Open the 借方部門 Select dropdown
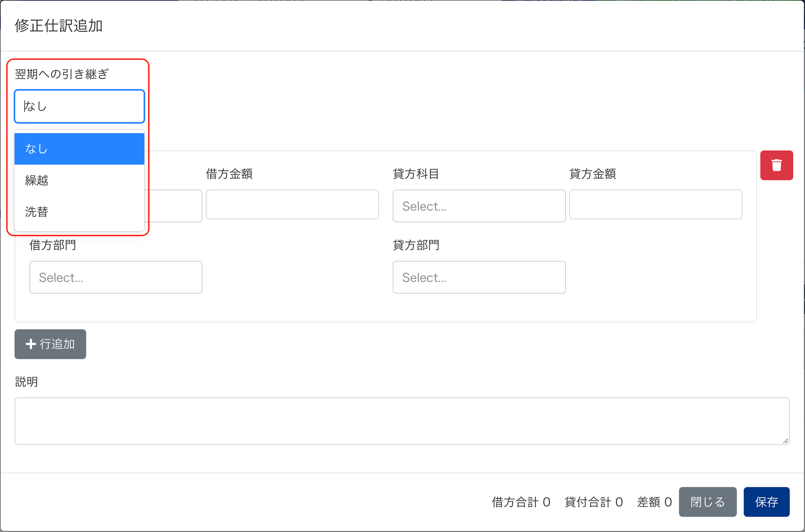The width and height of the screenshot is (805, 532). coord(116,277)
